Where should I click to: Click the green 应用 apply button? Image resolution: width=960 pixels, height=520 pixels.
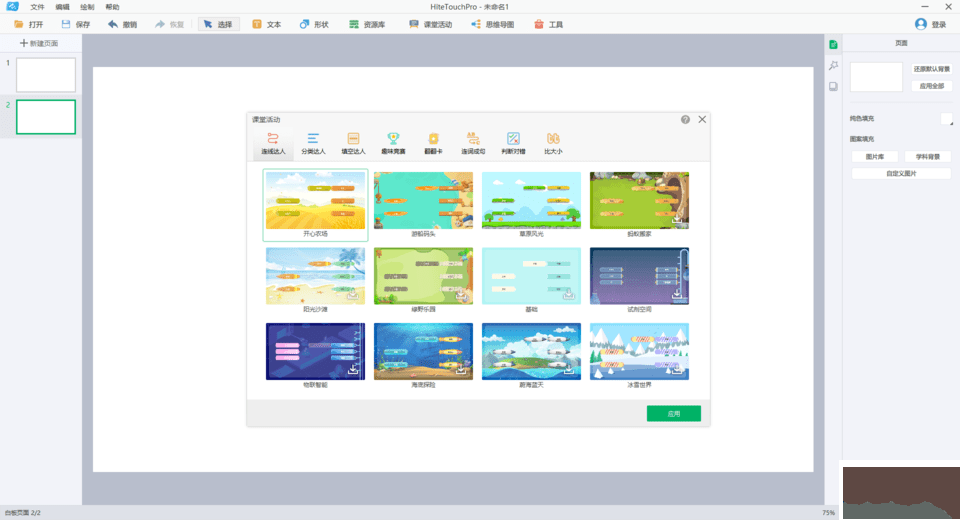(673, 413)
